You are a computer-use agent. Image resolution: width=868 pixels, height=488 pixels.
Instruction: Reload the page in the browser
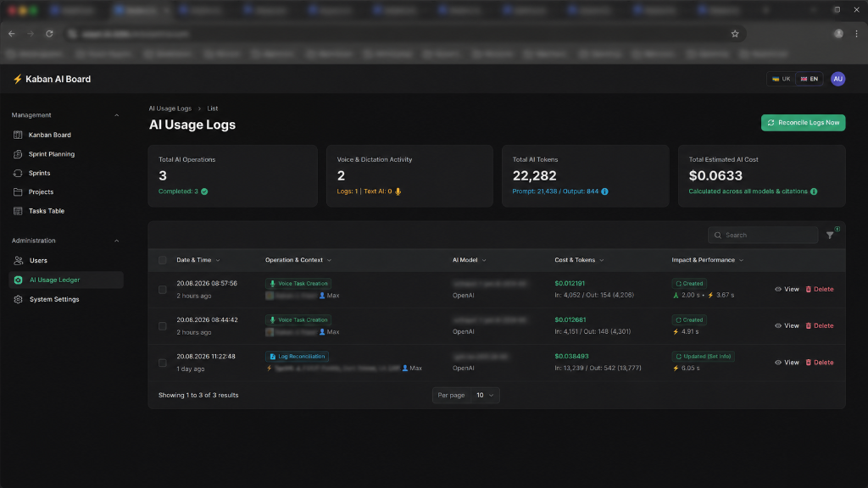point(49,34)
